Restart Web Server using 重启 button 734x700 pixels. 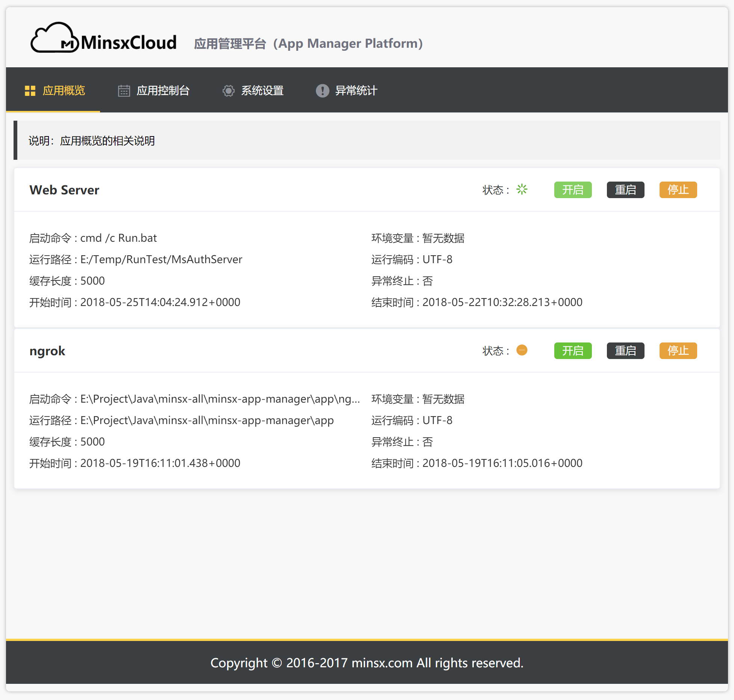point(625,190)
